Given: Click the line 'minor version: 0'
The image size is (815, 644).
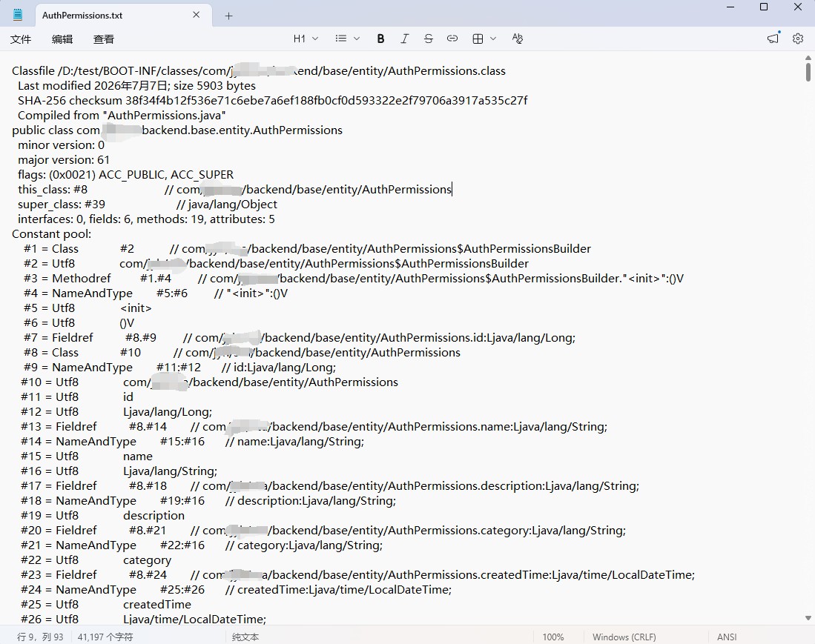Looking at the screenshot, I should pyautogui.click(x=61, y=145).
